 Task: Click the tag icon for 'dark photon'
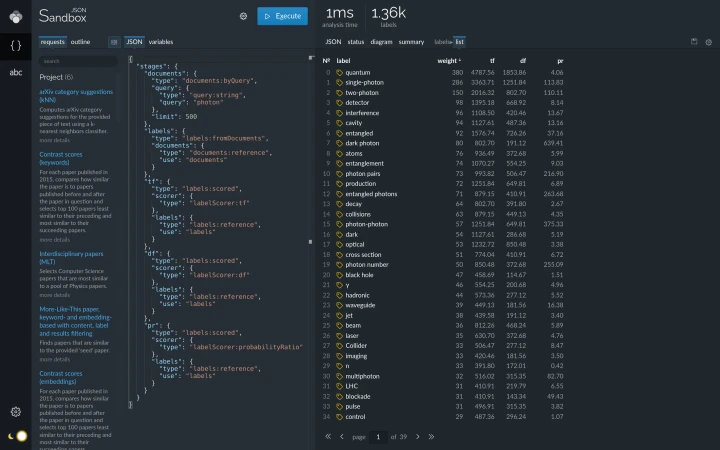(x=339, y=143)
